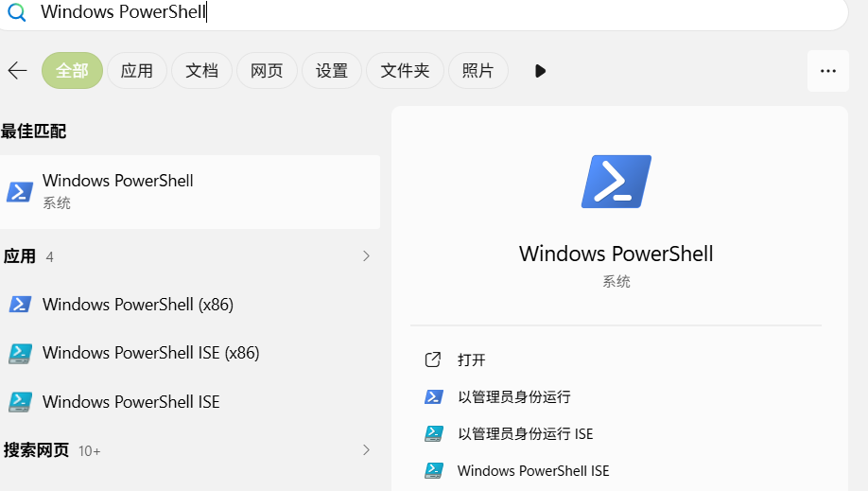Viewport: 868px width, 491px height.
Task: Switch to the 设置 filter tab
Action: click(x=332, y=71)
